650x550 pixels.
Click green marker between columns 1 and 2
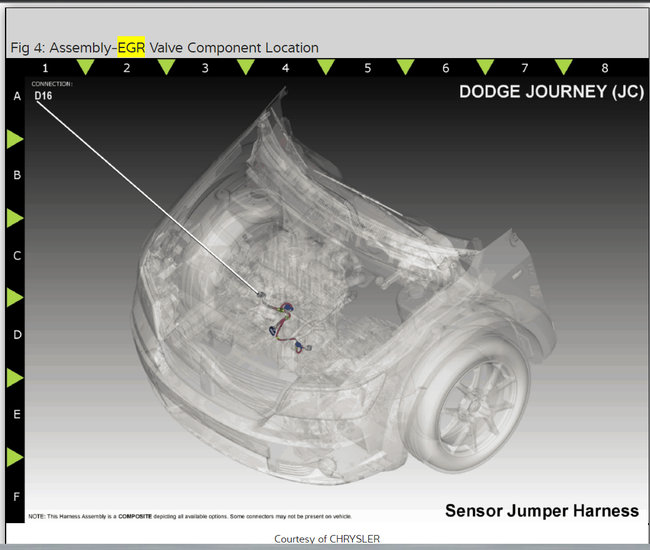coord(86,66)
